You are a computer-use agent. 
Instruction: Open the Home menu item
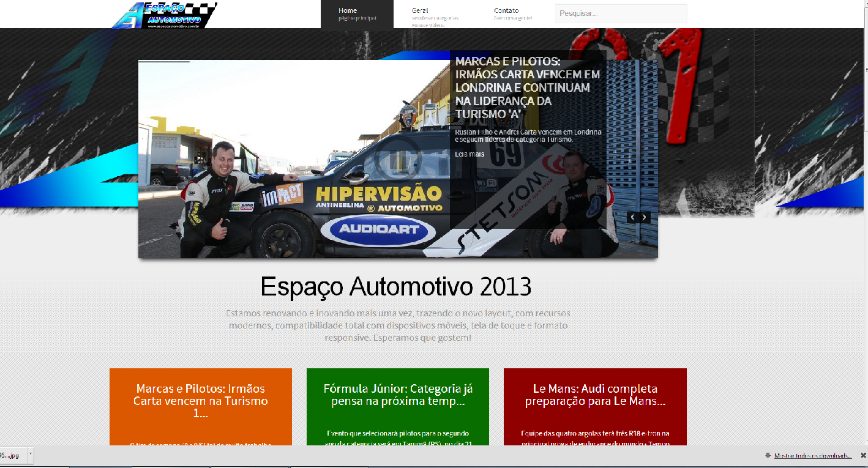(357, 14)
